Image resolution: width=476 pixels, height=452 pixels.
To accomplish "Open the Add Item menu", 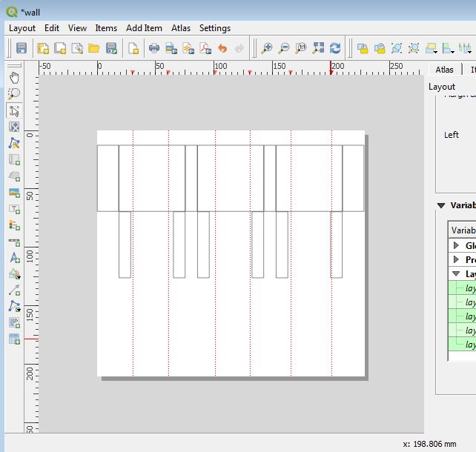I will click(x=144, y=28).
